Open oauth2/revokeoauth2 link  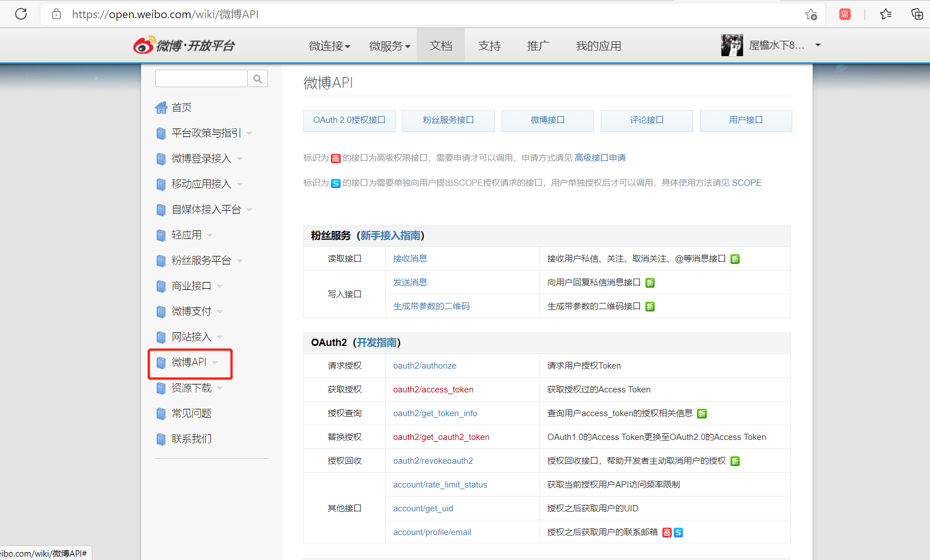433,461
